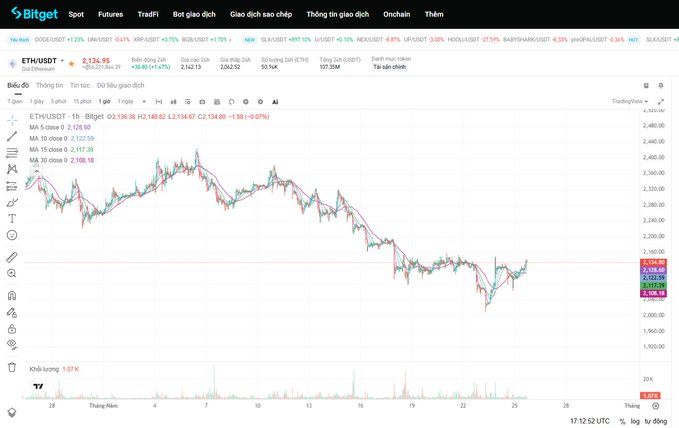Select the brush drawing tool
Screen dimensions: 679x428
coord(12,203)
